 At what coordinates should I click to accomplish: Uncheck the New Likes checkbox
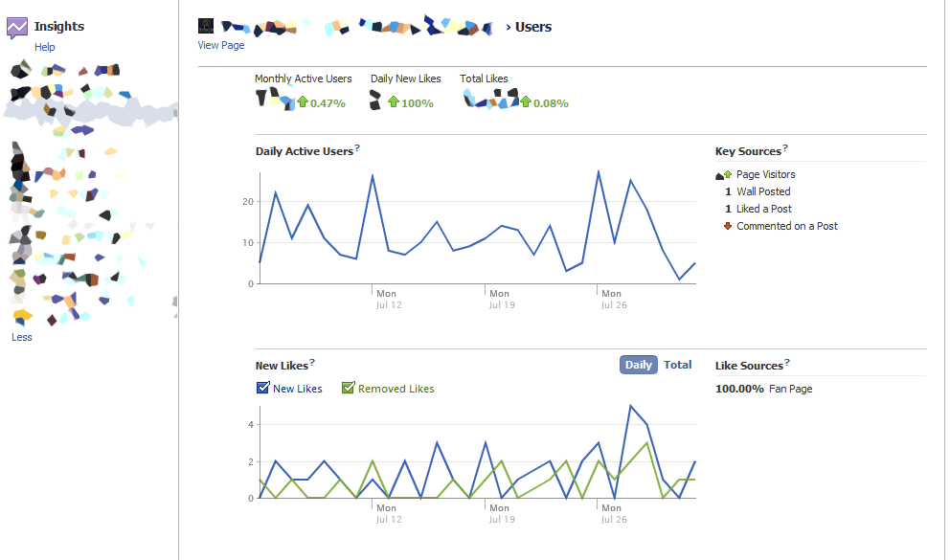263,388
